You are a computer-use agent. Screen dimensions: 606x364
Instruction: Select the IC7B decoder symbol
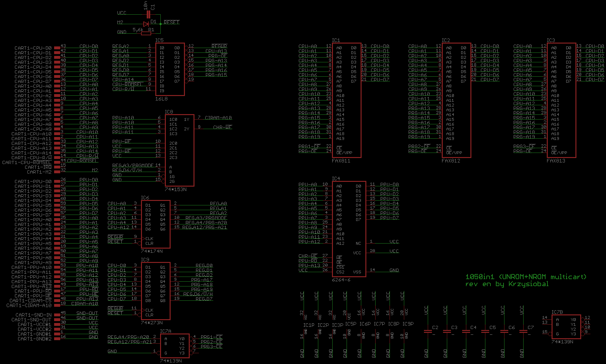pos(566,327)
